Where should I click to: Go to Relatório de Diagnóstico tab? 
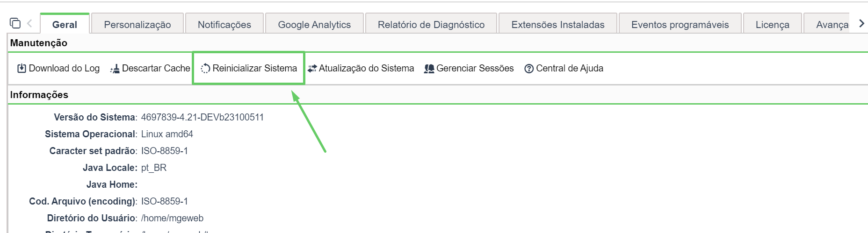tap(431, 24)
